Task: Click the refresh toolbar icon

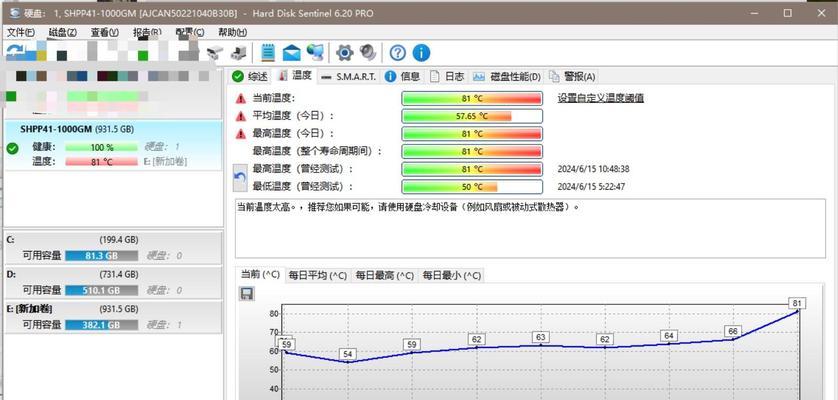Action: tap(15, 52)
